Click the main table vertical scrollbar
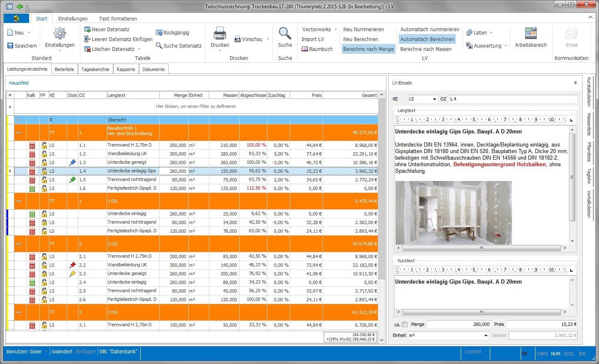The height and width of the screenshot is (364, 599). [382, 217]
